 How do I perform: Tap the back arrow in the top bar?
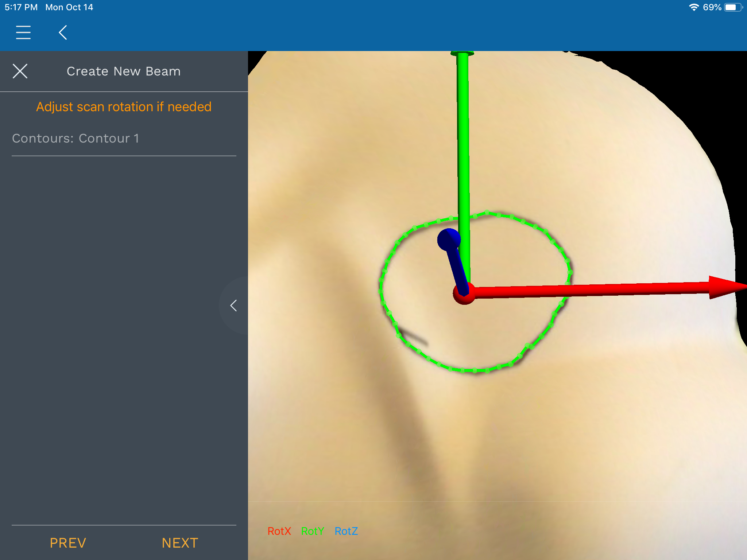[63, 32]
